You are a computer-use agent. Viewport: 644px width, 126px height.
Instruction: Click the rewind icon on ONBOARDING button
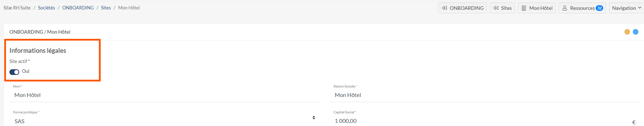pos(444,8)
